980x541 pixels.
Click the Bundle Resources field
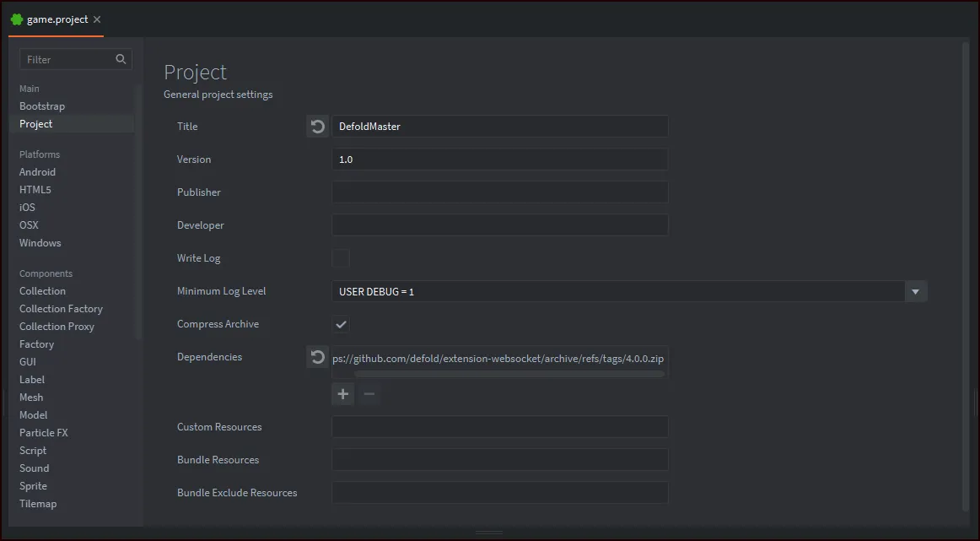click(x=499, y=459)
